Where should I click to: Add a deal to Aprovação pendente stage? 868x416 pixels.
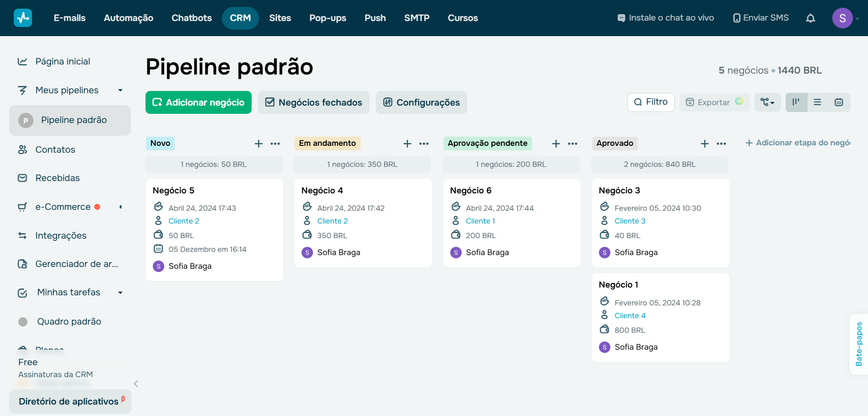point(556,144)
